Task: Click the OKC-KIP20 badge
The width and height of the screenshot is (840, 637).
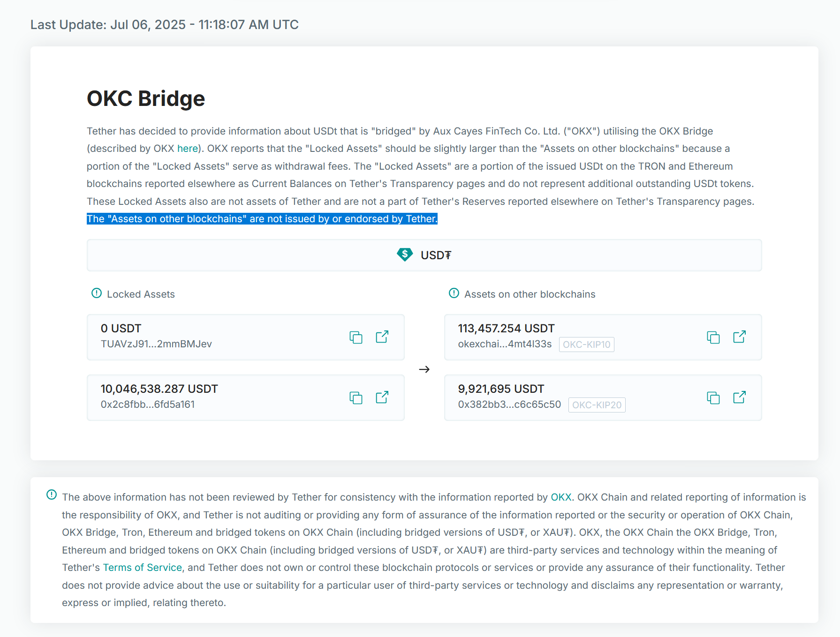Action: coord(597,405)
